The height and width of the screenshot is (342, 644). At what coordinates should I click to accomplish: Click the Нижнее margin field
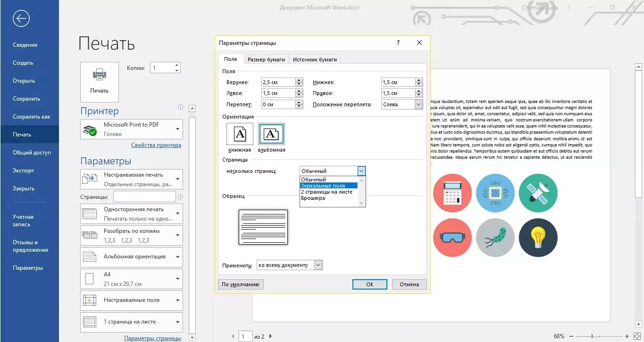pyautogui.click(x=398, y=82)
